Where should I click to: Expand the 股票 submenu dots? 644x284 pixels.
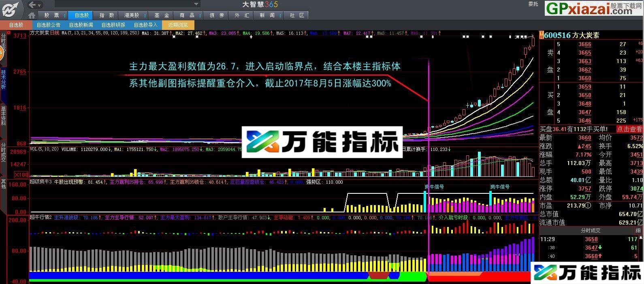tap(66, 15)
